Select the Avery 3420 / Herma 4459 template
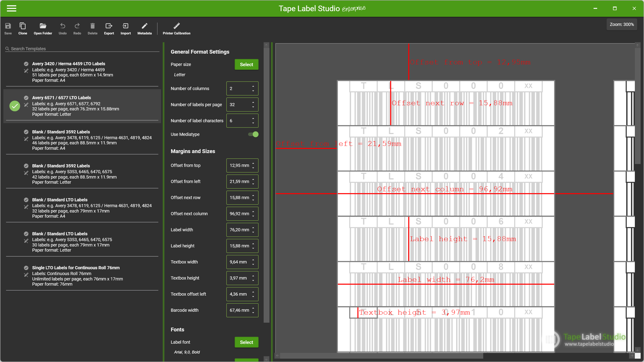Viewport: 644px width, 362px height. [x=82, y=72]
